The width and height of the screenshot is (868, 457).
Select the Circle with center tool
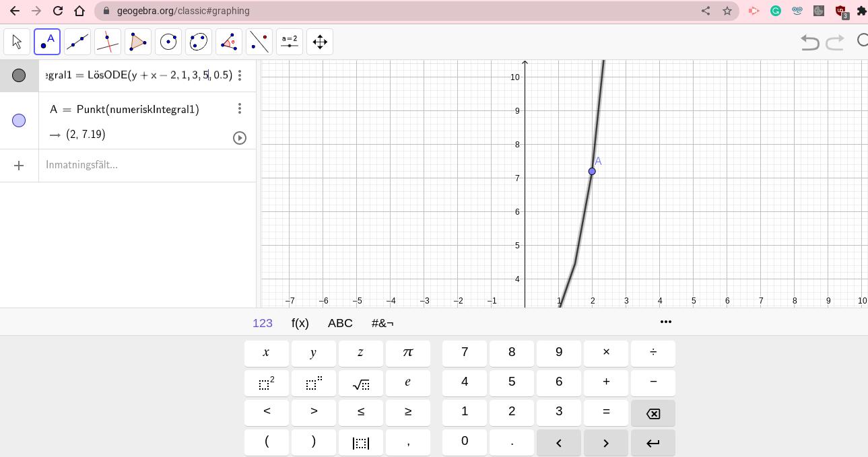click(168, 42)
